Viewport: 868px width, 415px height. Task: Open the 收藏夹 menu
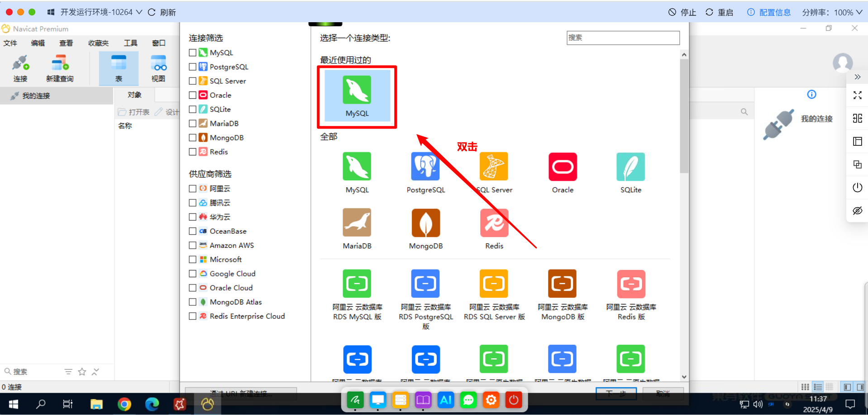click(98, 43)
